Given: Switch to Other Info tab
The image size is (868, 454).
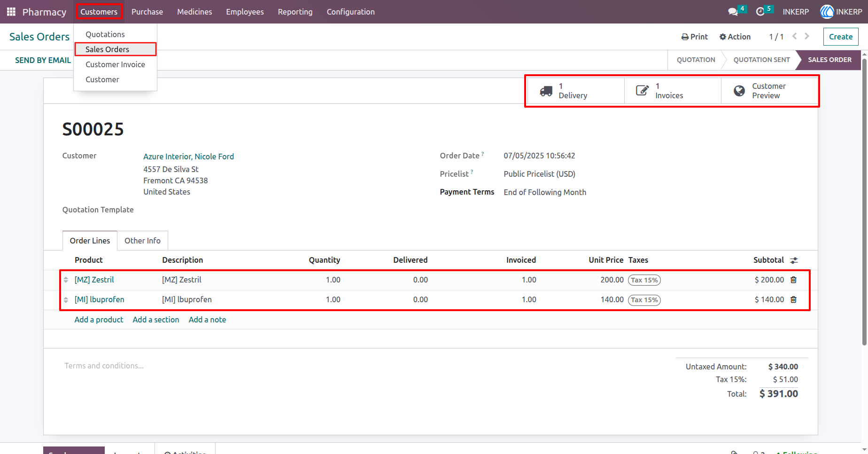Looking at the screenshot, I should coord(142,241).
